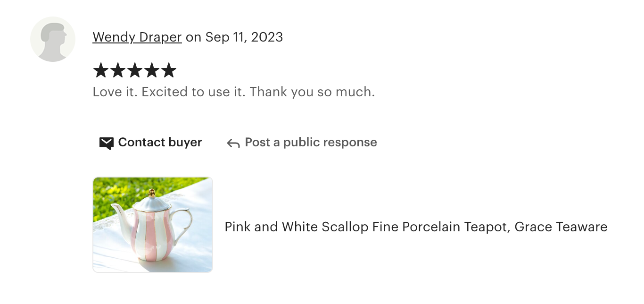The height and width of the screenshot is (304, 644).
Task: Click the review date Sep 11, 2023
Action: tap(244, 37)
